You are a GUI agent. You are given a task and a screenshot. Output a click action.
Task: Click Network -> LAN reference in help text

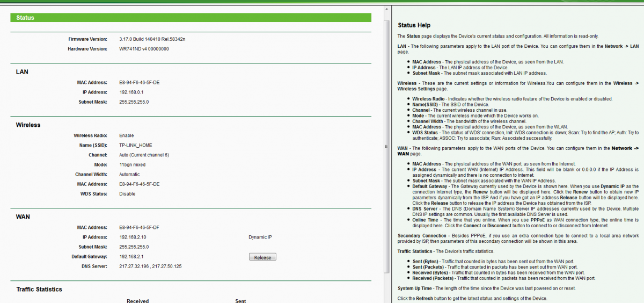click(x=621, y=46)
